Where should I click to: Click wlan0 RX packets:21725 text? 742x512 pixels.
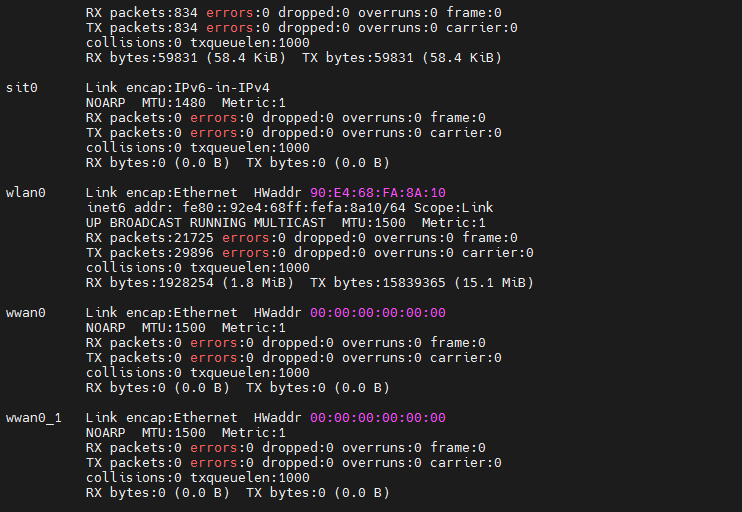[x=150, y=237]
